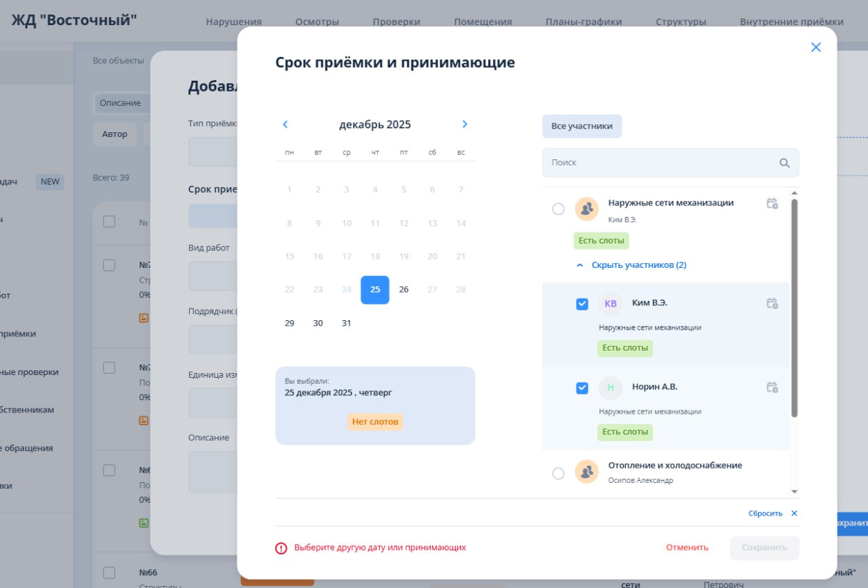Click the X icon beside Сбросить
The height and width of the screenshot is (588, 868).
[794, 513]
